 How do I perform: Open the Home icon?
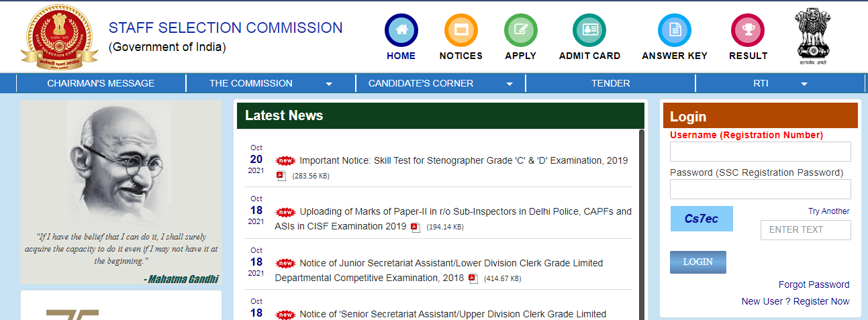[x=401, y=30]
